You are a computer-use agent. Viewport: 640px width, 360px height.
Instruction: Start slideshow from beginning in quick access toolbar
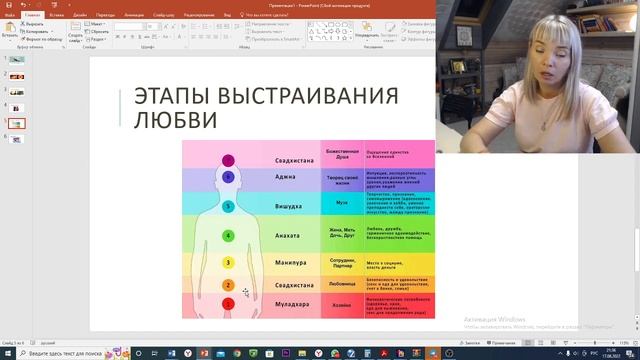point(54,5)
